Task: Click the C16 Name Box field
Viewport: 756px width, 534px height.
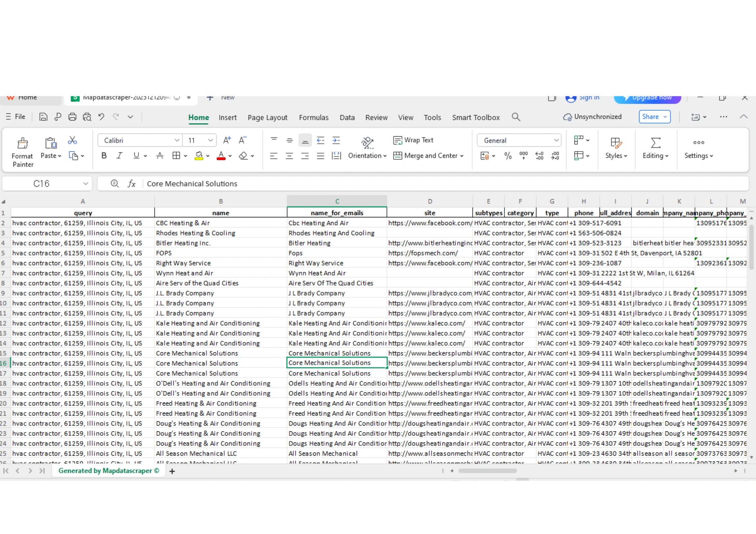Action: tap(41, 184)
